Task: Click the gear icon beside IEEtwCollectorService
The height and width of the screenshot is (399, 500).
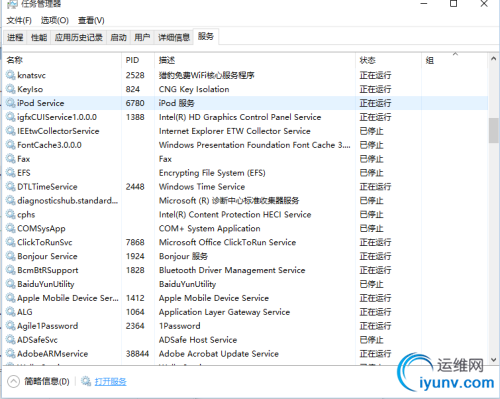Action: pos(11,131)
